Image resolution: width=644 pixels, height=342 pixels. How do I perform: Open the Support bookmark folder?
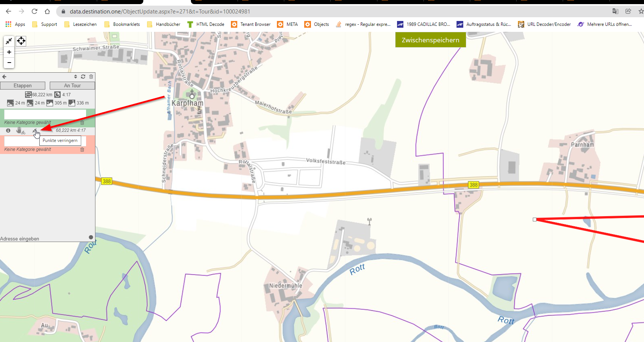coord(45,24)
